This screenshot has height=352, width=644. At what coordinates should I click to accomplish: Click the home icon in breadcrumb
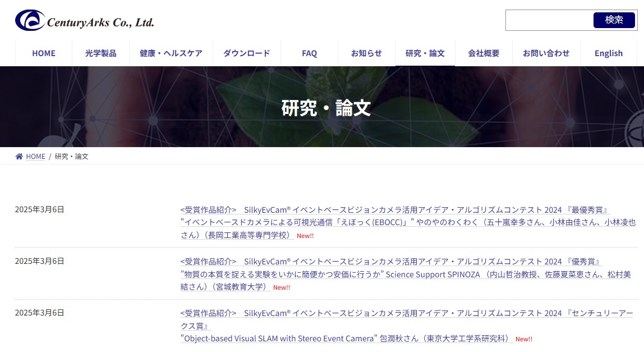point(19,156)
